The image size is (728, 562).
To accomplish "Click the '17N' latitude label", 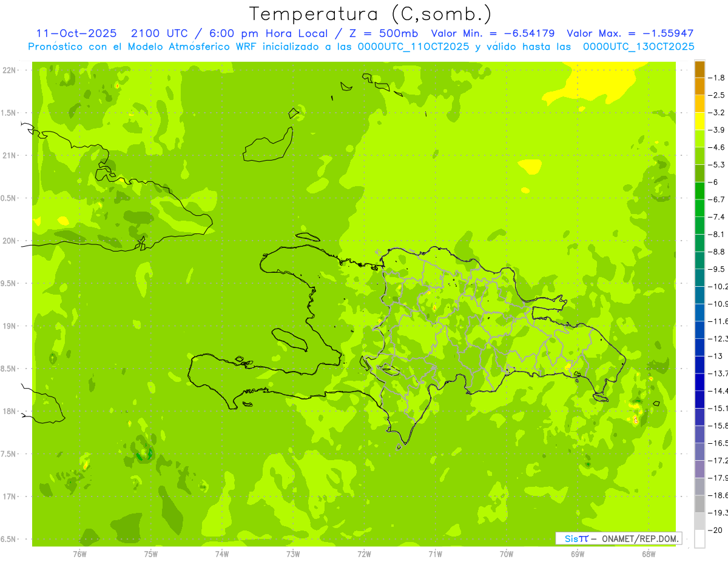I will click(9, 497).
